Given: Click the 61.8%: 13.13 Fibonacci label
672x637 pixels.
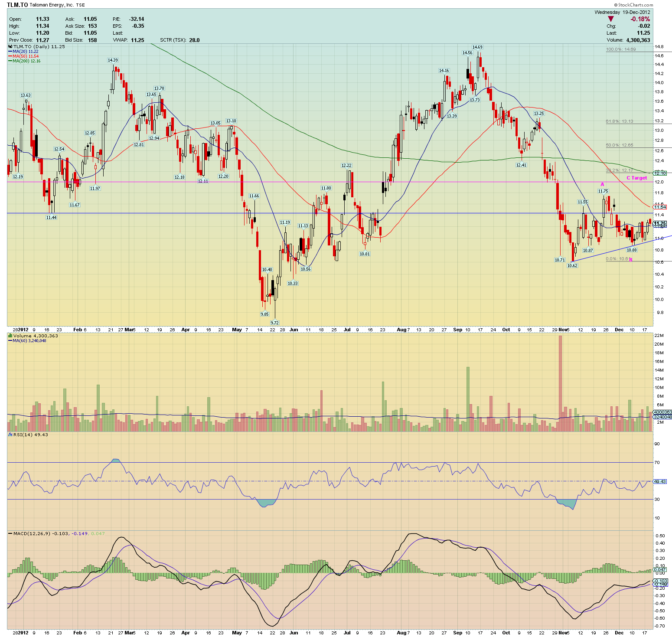Looking at the screenshot, I should (620, 121).
